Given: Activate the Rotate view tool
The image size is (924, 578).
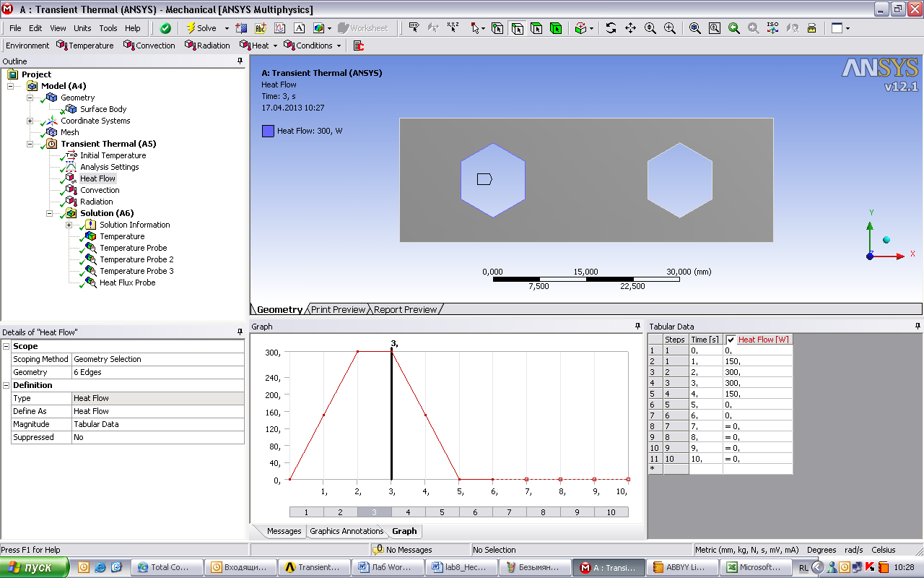Looking at the screenshot, I should [x=611, y=28].
